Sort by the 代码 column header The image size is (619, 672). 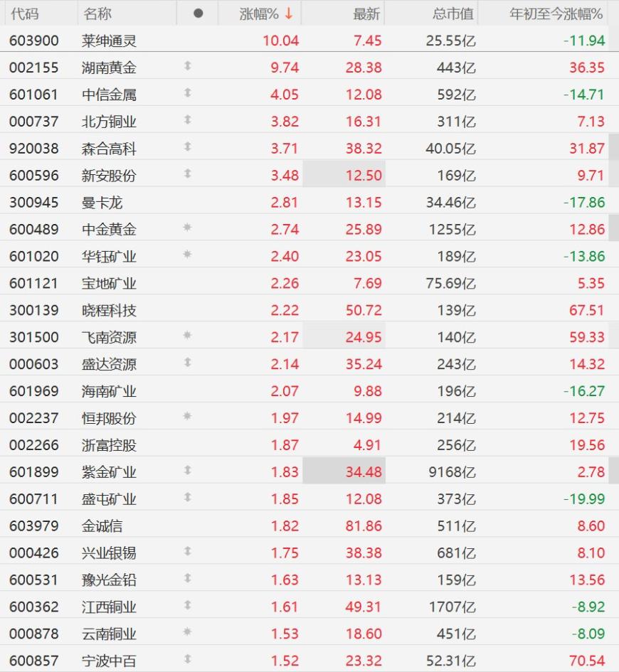[x=24, y=14]
